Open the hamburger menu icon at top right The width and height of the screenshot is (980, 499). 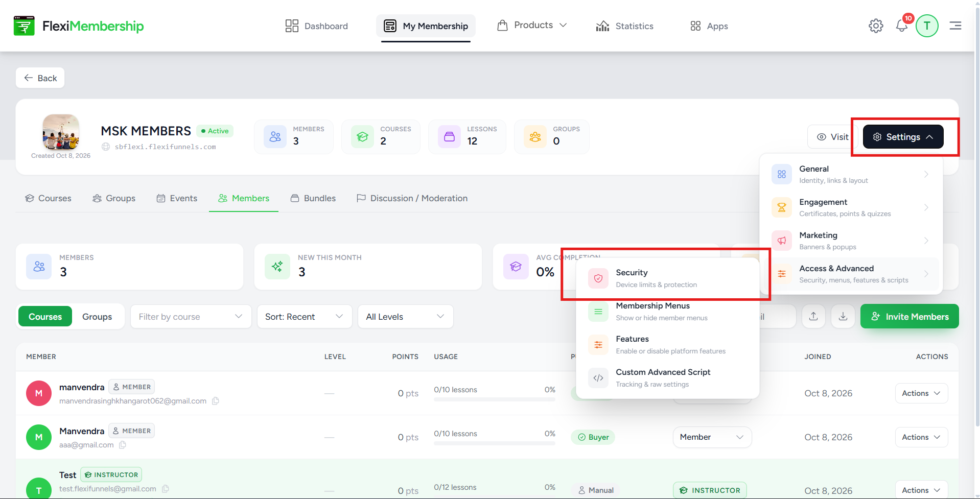click(955, 26)
